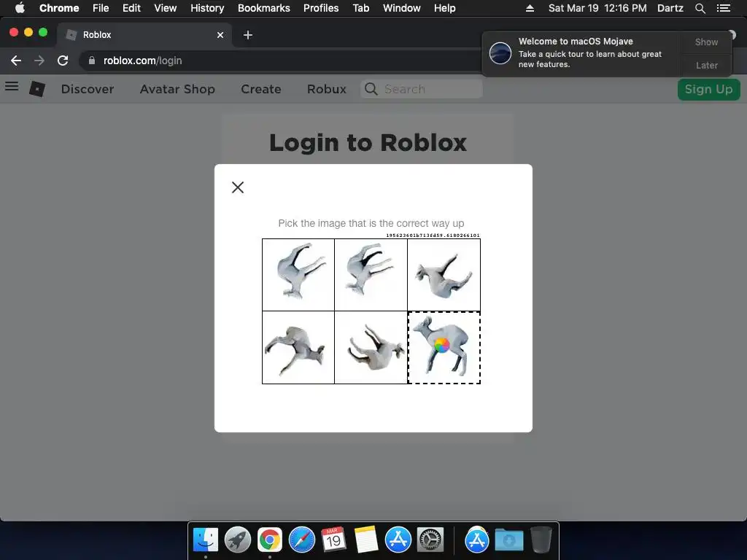Image resolution: width=747 pixels, height=560 pixels.
Task: Go to the Discover page
Action: coord(88,89)
